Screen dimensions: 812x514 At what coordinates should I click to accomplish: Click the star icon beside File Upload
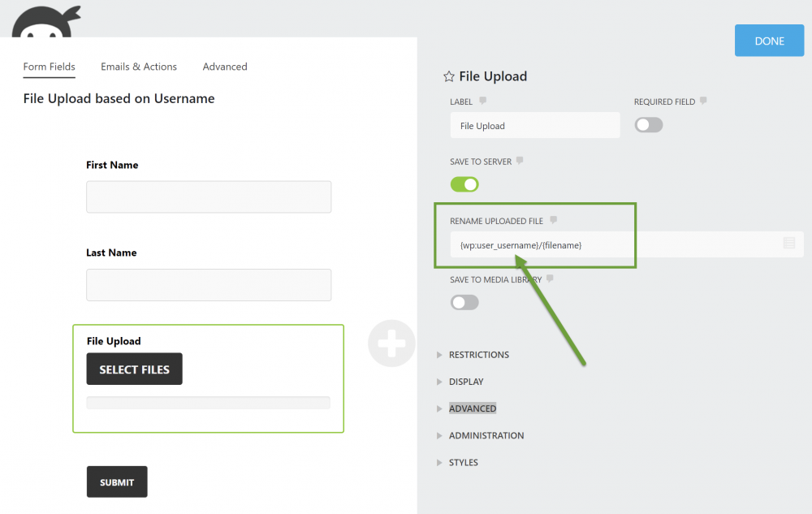448,76
